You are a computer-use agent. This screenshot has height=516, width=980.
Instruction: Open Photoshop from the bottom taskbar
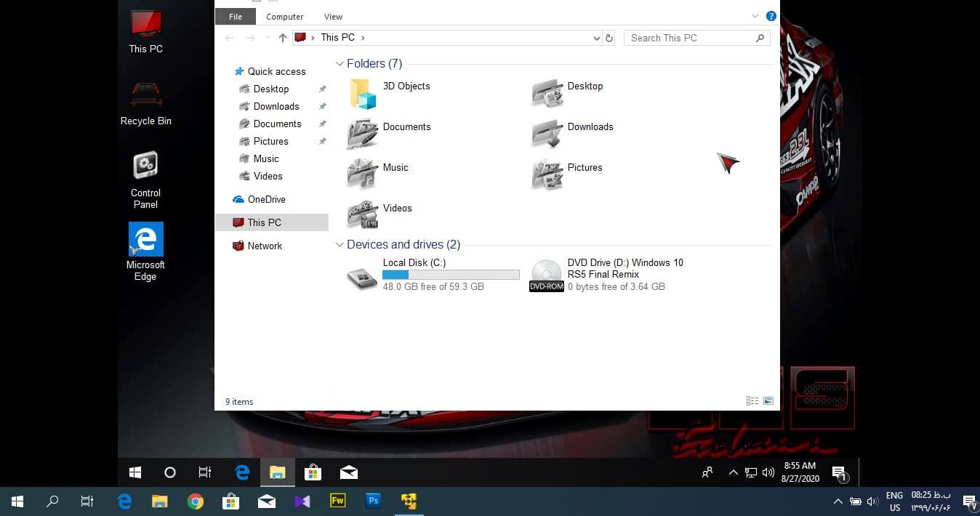tap(373, 501)
